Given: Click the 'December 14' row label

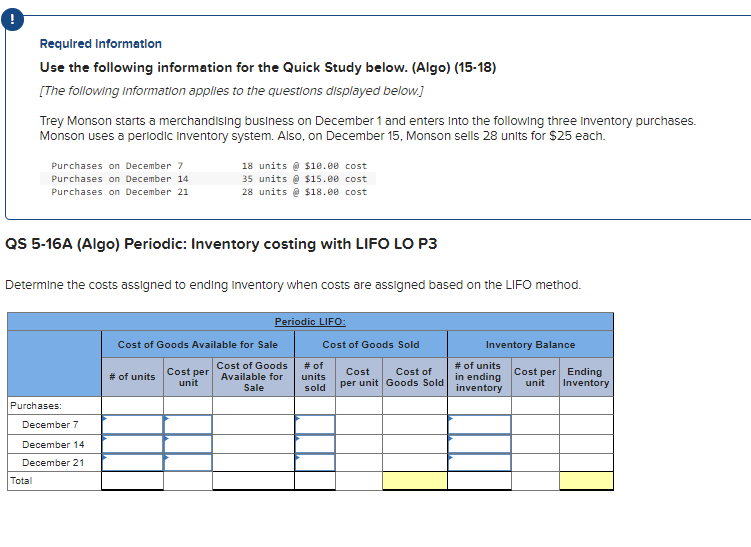Looking at the screenshot, I should pos(53,444).
